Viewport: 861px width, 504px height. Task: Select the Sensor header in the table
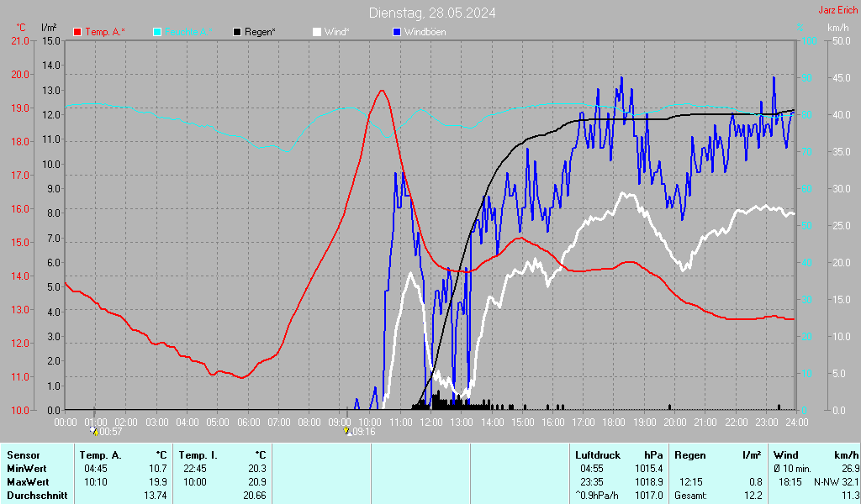[x=24, y=455]
